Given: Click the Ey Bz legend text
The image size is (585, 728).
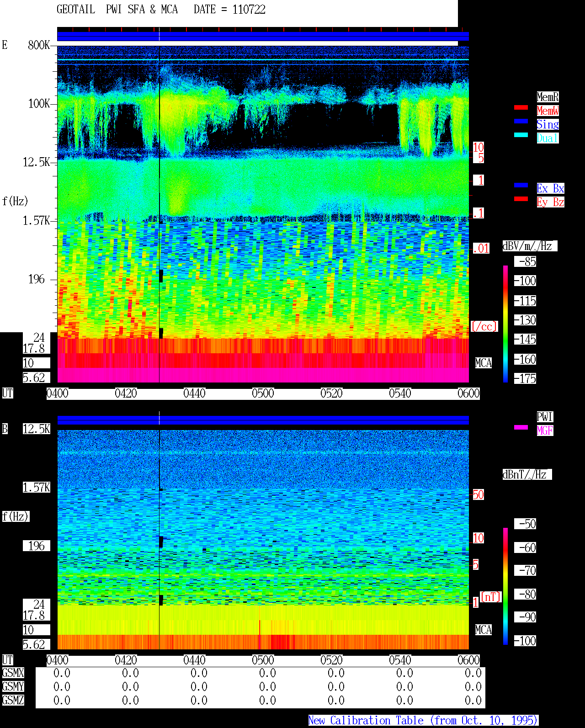Looking at the screenshot, I should (x=550, y=202).
